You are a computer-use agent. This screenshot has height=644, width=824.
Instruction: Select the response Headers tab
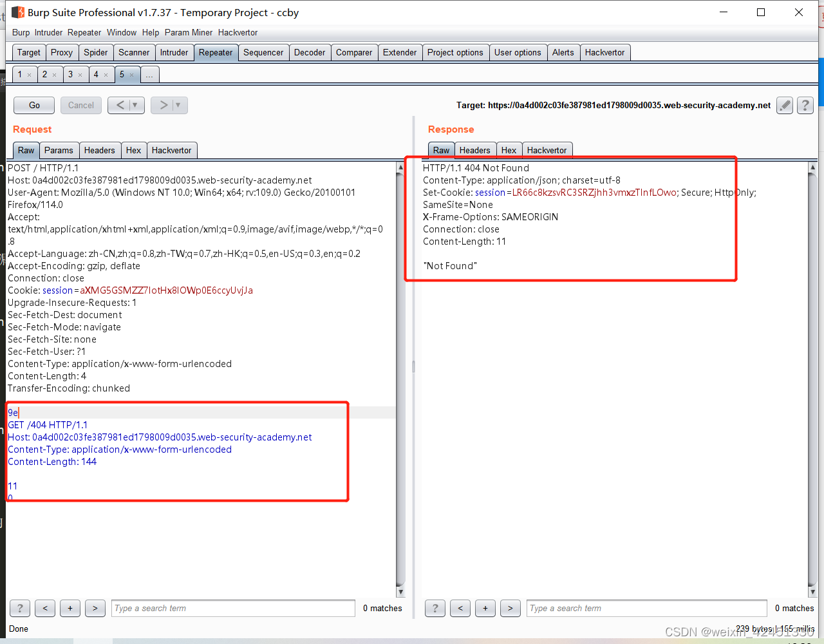pyautogui.click(x=475, y=150)
